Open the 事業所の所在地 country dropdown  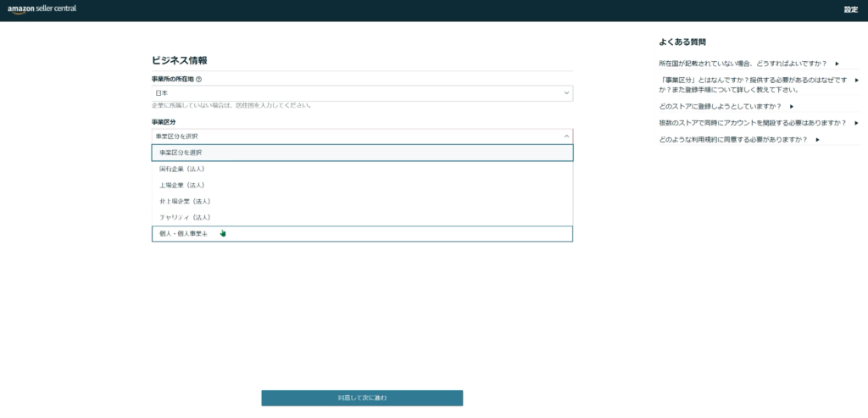click(362, 92)
